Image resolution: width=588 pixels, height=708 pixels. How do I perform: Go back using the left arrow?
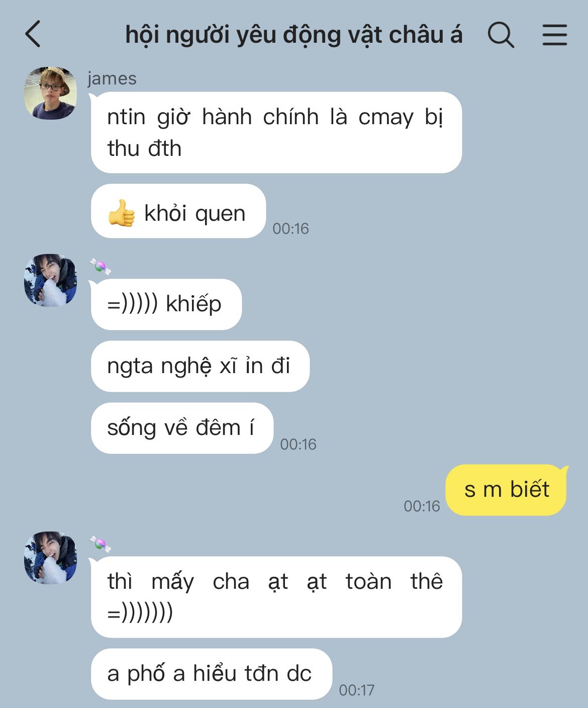click(x=33, y=35)
